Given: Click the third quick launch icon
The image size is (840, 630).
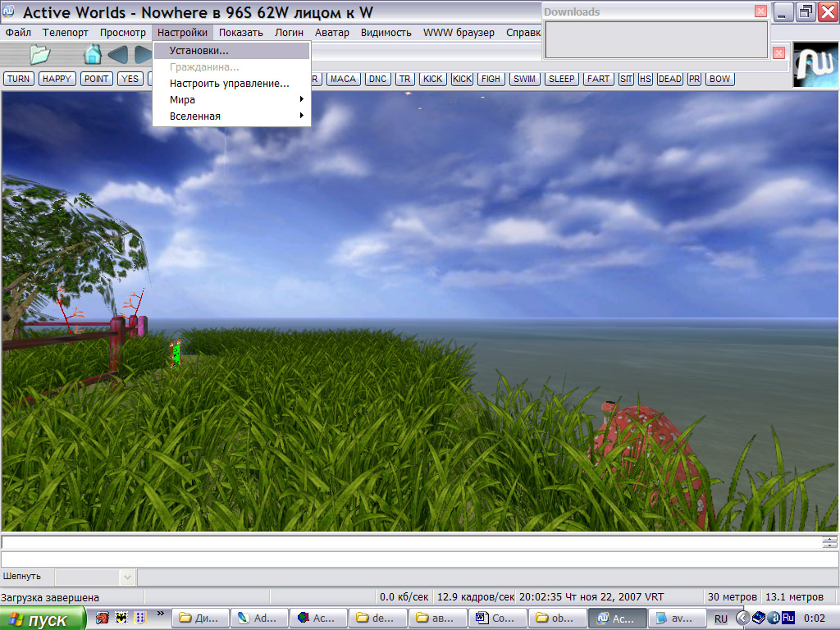Looking at the screenshot, I should pyautogui.click(x=140, y=619).
